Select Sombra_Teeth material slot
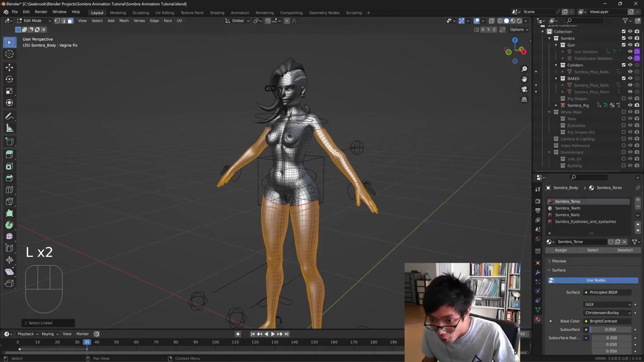Image resolution: width=644 pixels, height=362 pixels. [x=568, y=208]
